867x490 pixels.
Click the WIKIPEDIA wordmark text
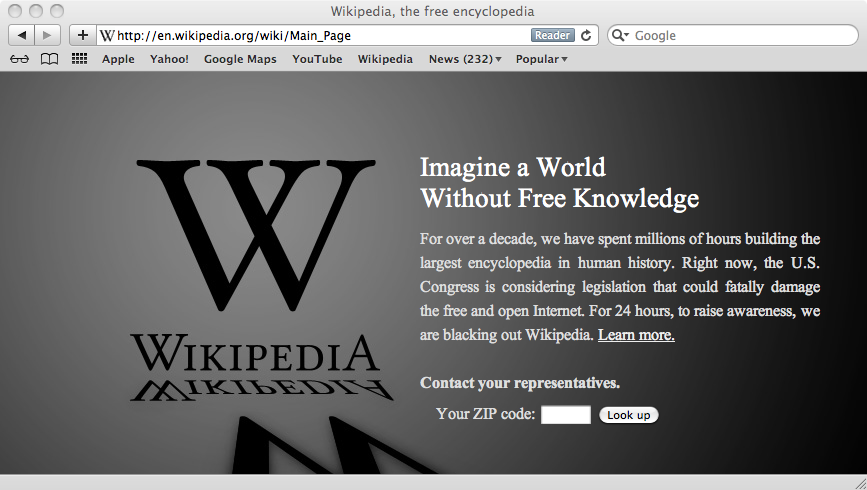tap(255, 353)
